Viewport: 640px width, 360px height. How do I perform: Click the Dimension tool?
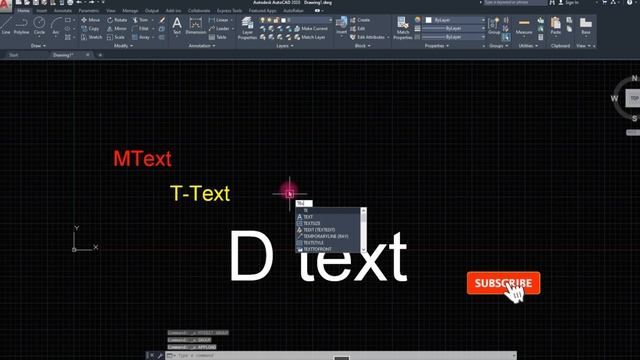pos(196,26)
